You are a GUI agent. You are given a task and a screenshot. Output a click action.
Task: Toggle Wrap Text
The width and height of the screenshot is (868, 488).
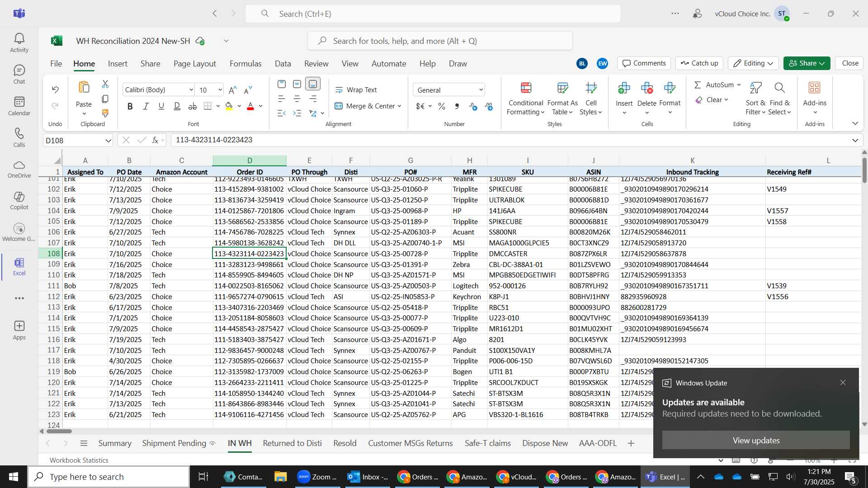pos(356,90)
